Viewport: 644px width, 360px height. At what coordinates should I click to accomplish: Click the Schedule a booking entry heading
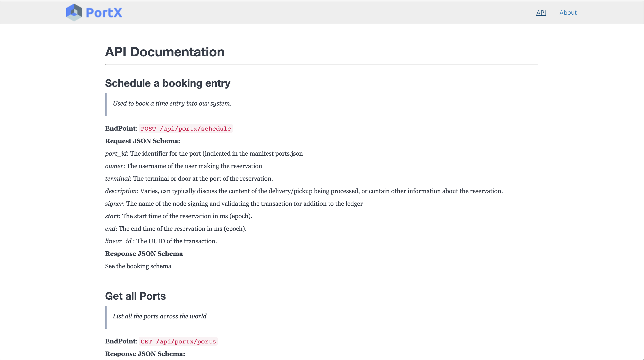[167, 83]
